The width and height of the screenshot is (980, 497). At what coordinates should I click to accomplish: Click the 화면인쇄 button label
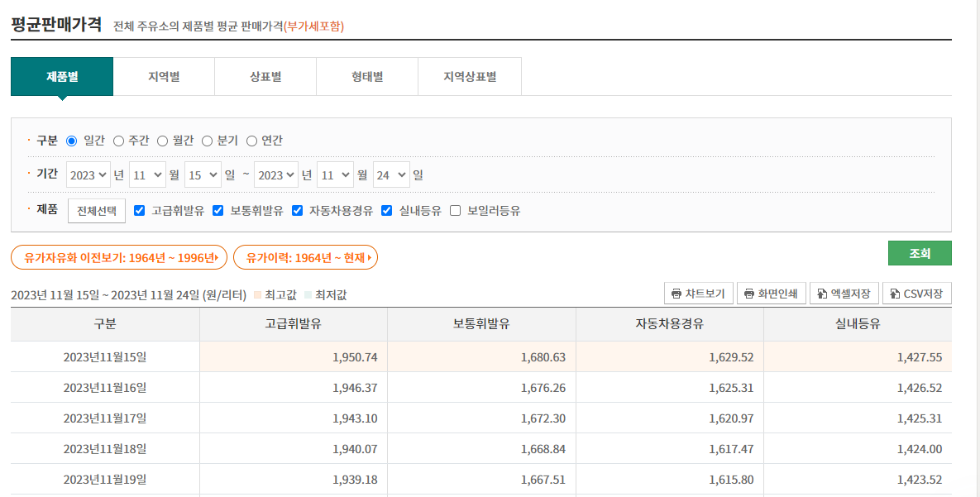(x=777, y=294)
